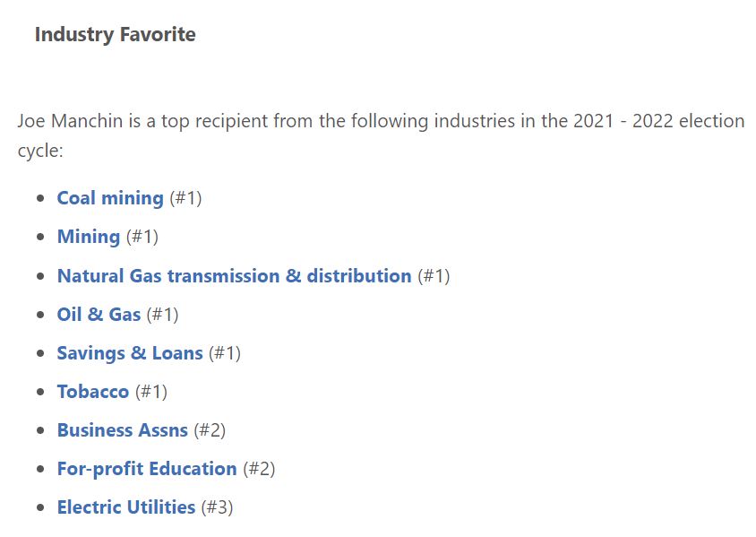This screenshot has height=537, width=756.
Task: Click the Mining industry link
Action: click(89, 237)
